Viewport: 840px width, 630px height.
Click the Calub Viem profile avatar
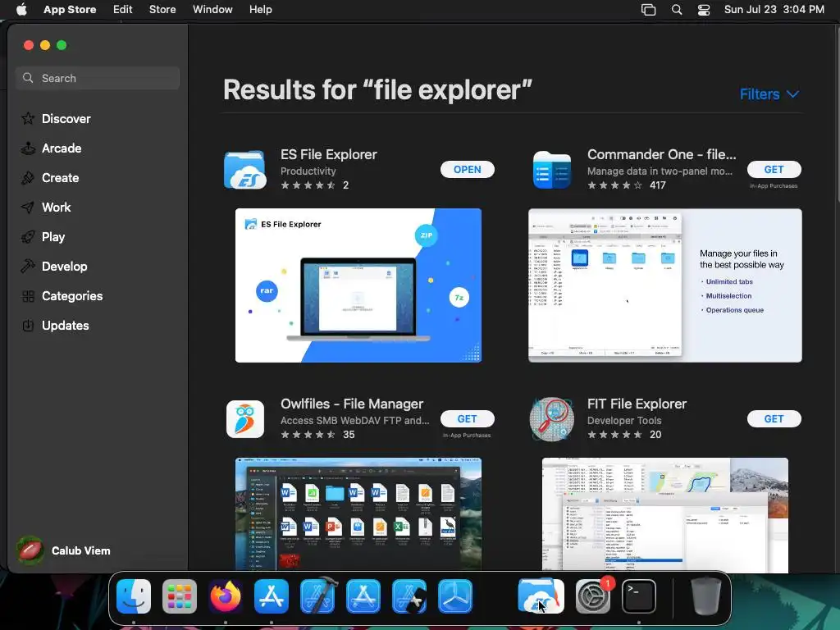click(30, 550)
